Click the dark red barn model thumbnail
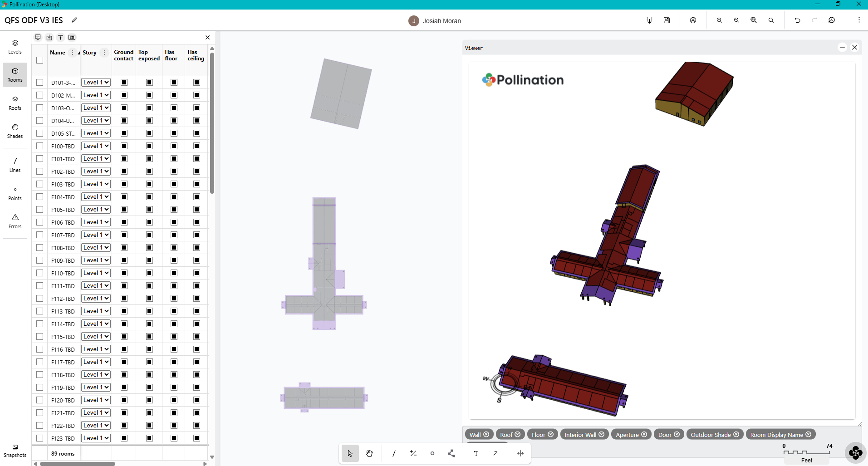This screenshot has height=466, width=868. (x=694, y=94)
